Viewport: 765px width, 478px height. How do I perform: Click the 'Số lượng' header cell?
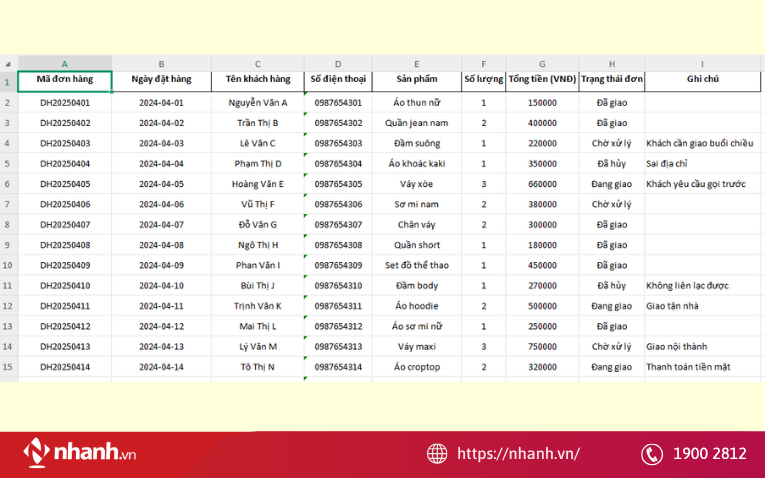point(483,81)
